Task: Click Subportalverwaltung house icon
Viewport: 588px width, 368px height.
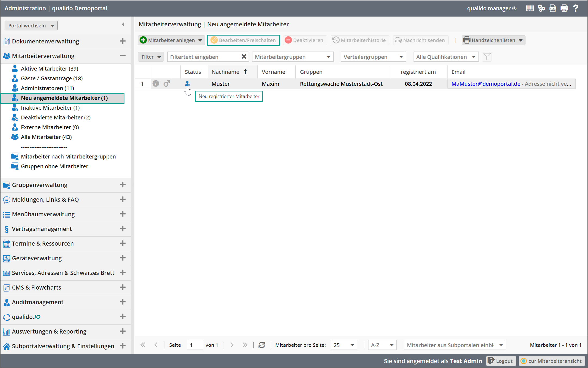Action: [x=7, y=346]
